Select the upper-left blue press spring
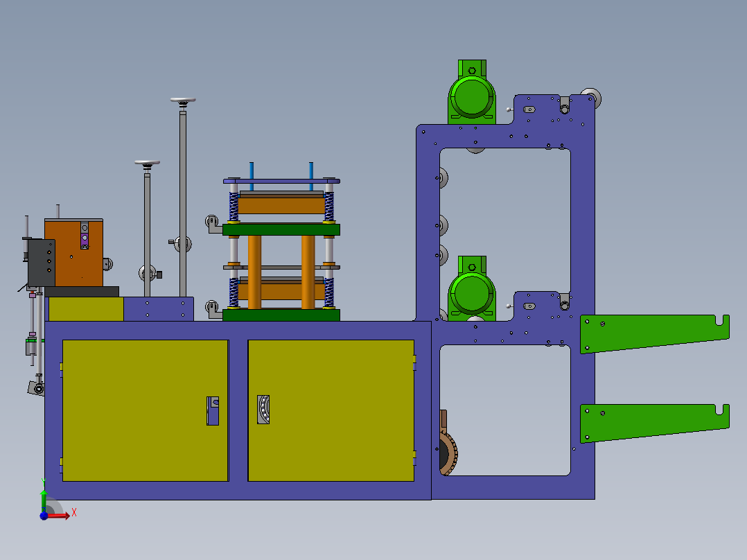Viewport: 747px width, 560px height. [234, 207]
